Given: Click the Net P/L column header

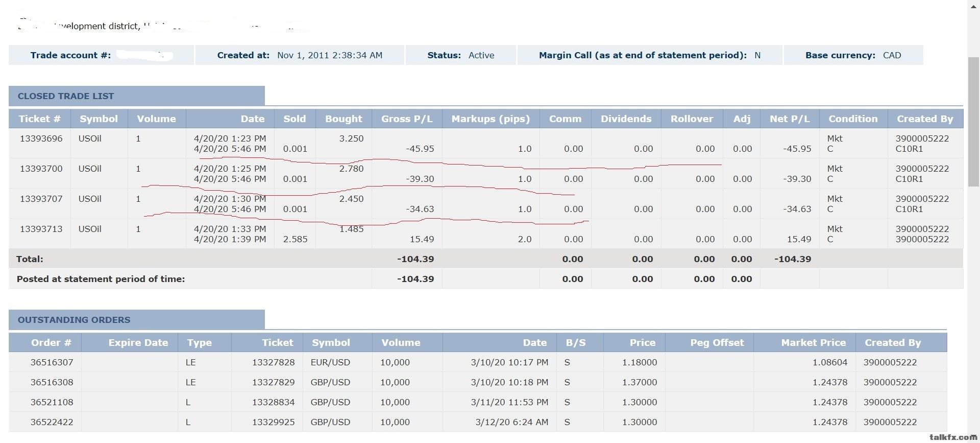Looking at the screenshot, I should pos(790,119).
